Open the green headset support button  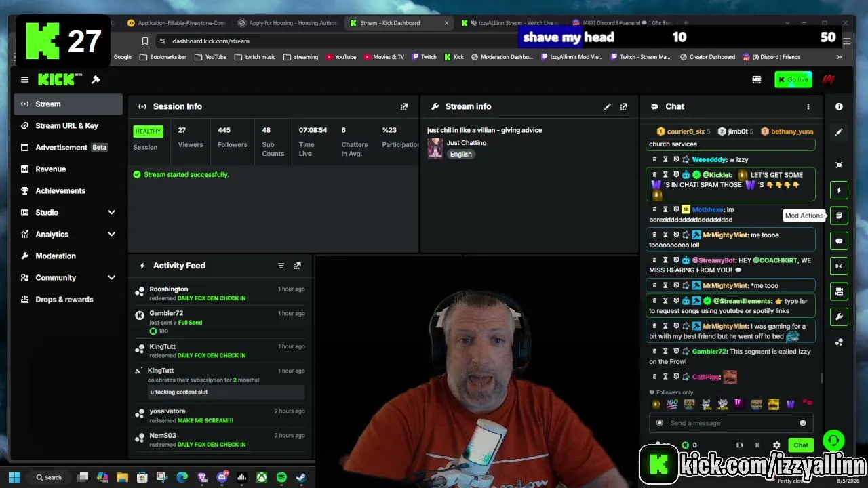click(833, 441)
